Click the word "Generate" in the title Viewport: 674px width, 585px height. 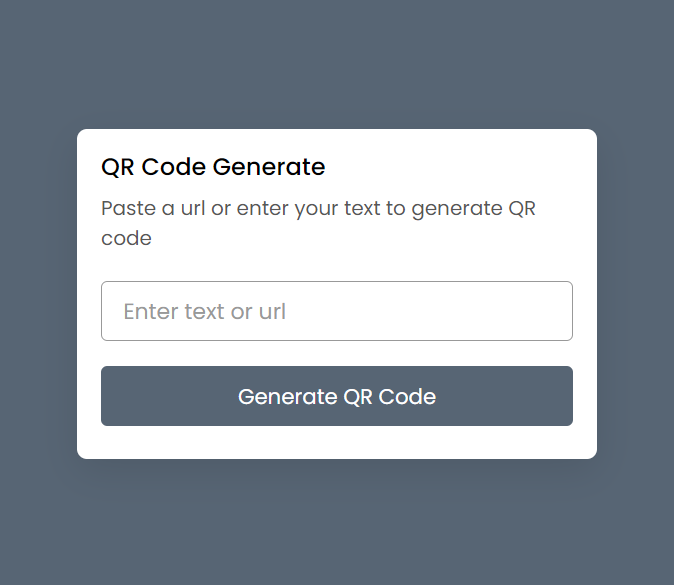pos(269,167)
